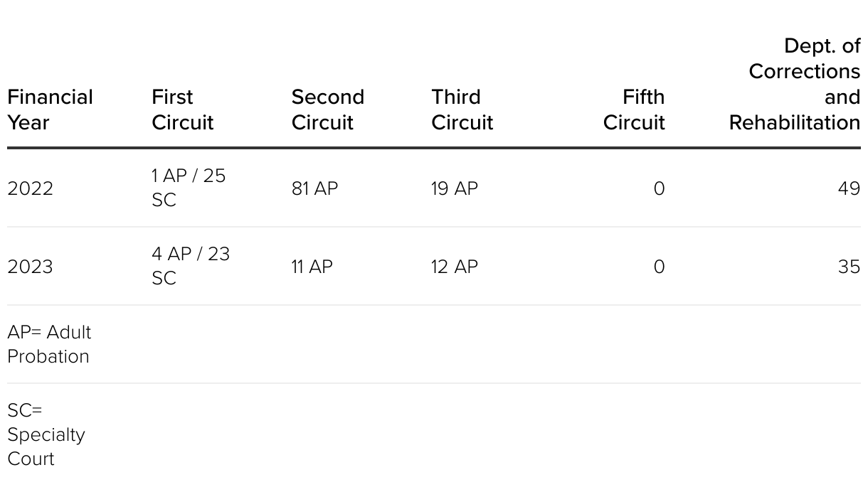Image resolution: width=868 pixels, height=492 pixels.
Task: Click the '1 AP / 25 SC' cell
Action: point(189,188)
